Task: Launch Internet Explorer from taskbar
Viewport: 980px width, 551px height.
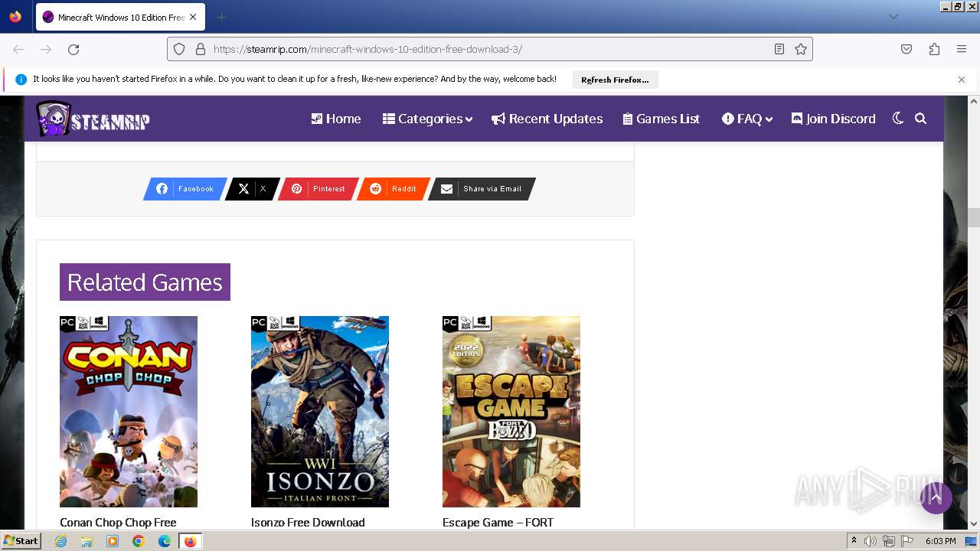Action: (61, 541)
